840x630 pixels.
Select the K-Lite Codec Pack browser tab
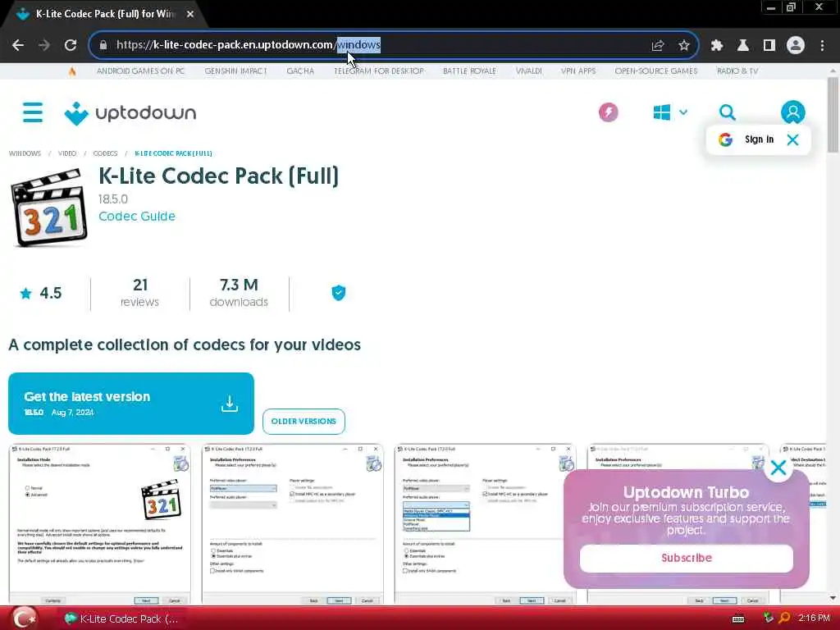click(x=104, y=14)
